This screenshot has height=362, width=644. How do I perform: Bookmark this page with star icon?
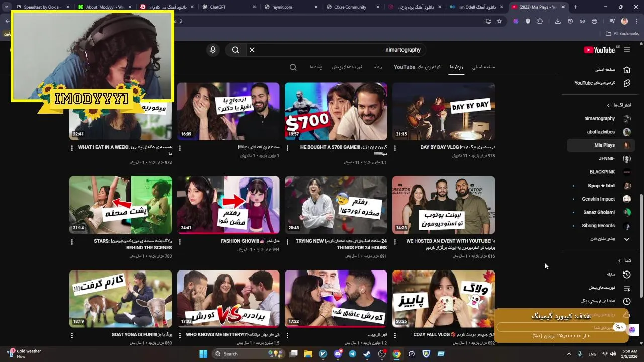coord(499,21)
